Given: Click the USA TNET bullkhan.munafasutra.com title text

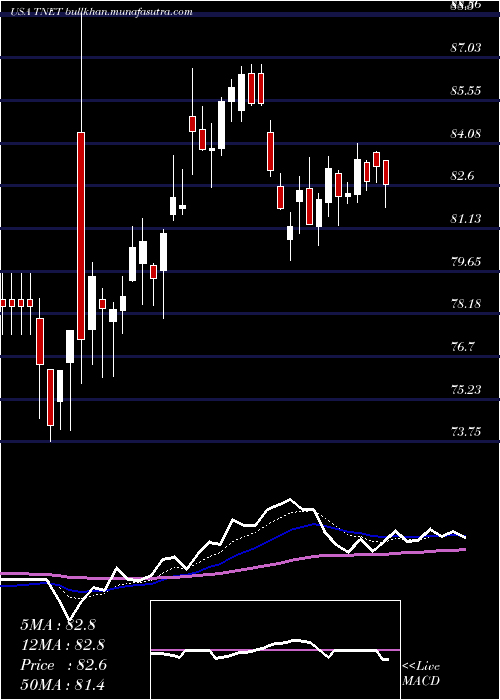Looking at the screenshot, I should click(x=102, y=12).
